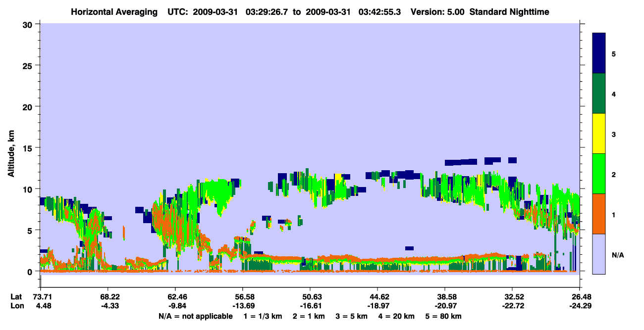
Task: Click the '3 = 5 km' legend text
Action: 352,316
